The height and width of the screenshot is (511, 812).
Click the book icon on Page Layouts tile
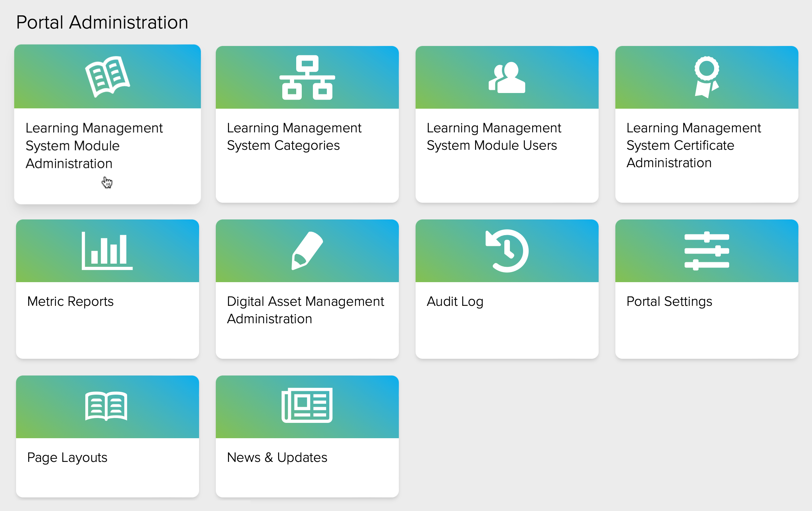pos(107,407)
